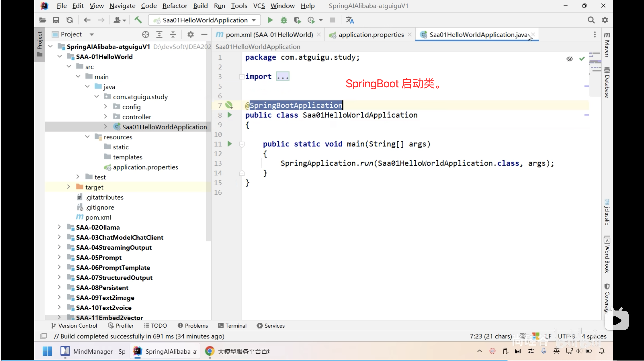Open the Problems tool window
The height and width of the screenshot is (361, 644).
coord(193,326)
